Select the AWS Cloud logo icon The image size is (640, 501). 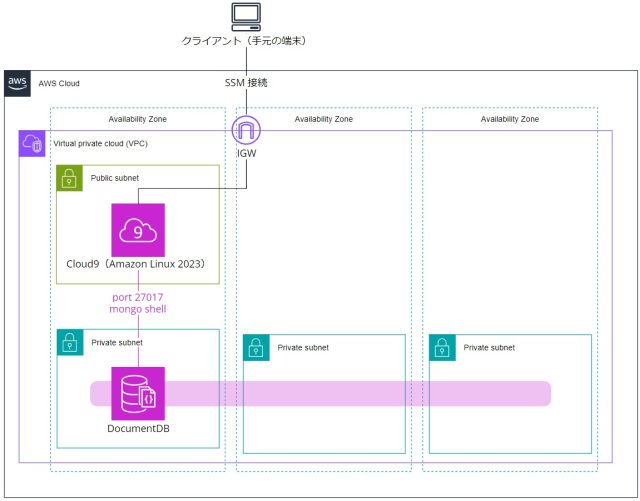18,83
